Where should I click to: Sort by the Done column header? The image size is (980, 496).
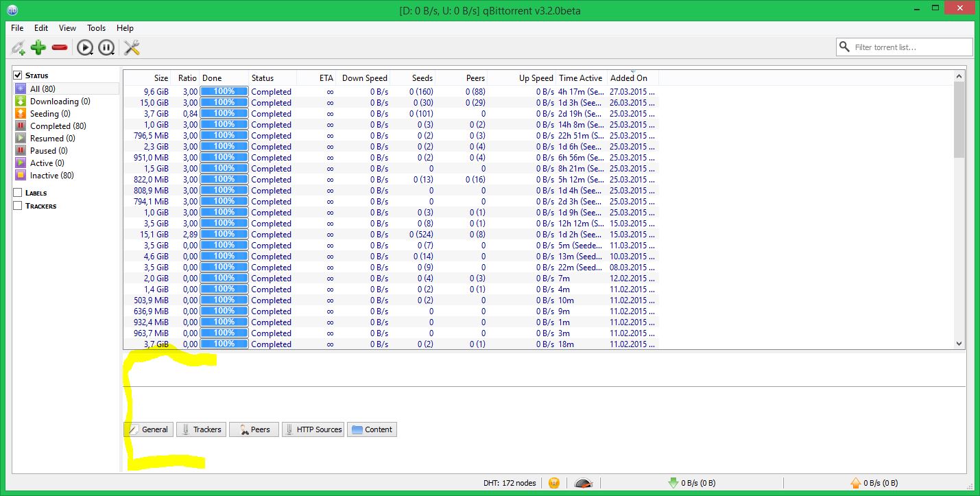click(224, 78)
